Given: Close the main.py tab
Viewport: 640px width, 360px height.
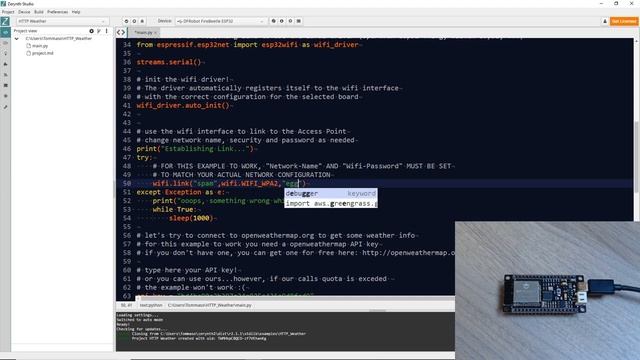Looking at the screenshot, I should tap(155, 33).
